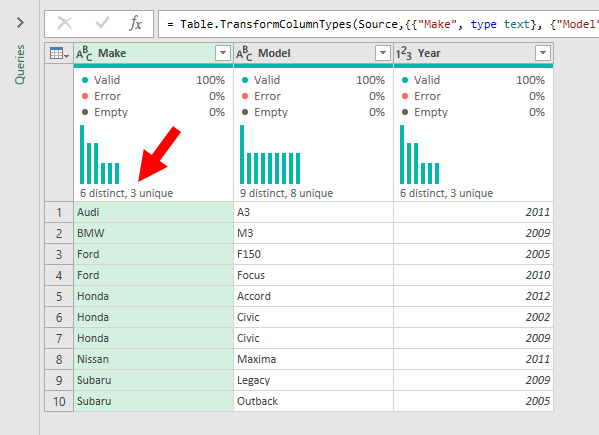Image resolution: width=599 pixels, height=435 pixels.
Task: Select the Accord model cell
Action: [x=313, y=296]
